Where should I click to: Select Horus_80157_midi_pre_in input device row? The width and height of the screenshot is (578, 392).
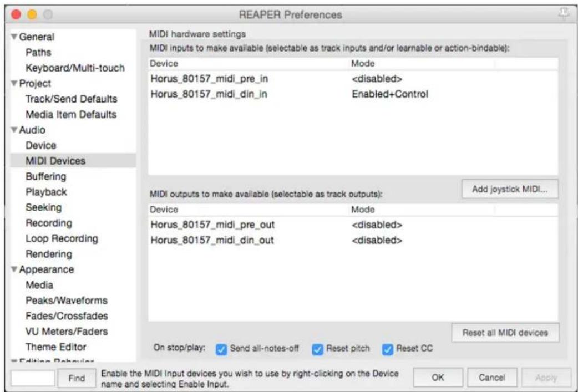click(353, 79)
